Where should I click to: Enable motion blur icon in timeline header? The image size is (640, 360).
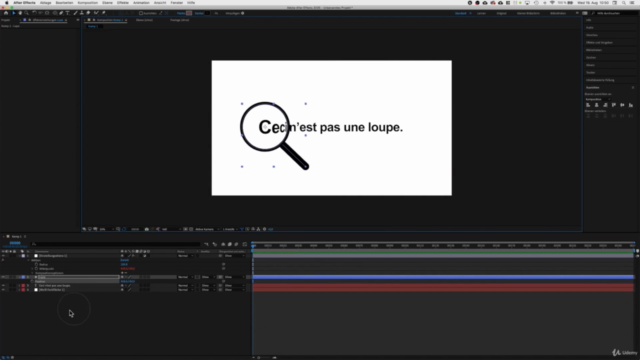pos(236,244)
